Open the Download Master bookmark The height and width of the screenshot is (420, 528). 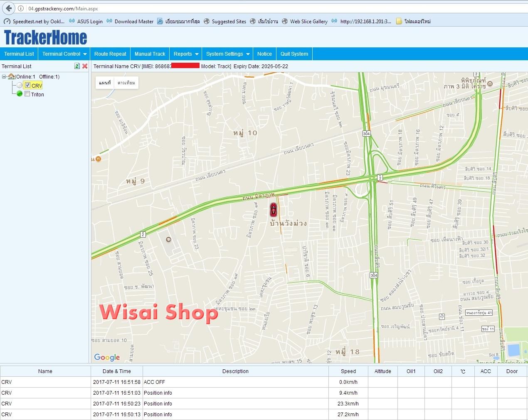[130, 22]
